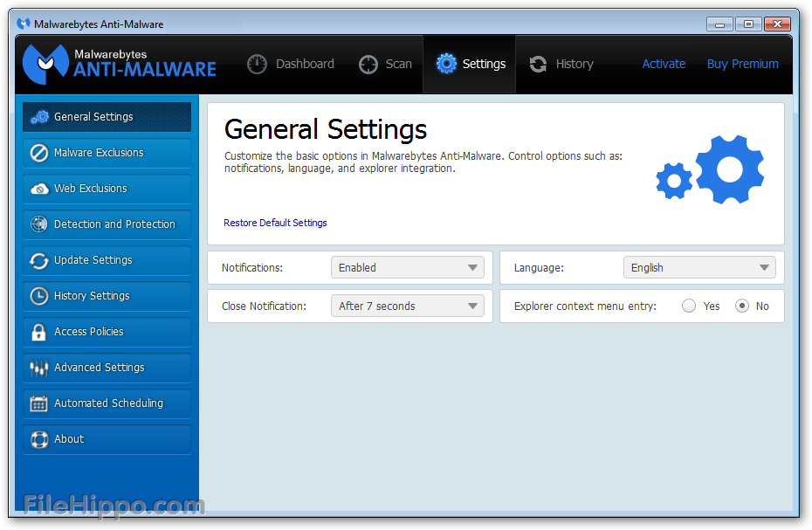Switch to the Dashboard tab
812x530 pixels.
(x=291, y=63)
